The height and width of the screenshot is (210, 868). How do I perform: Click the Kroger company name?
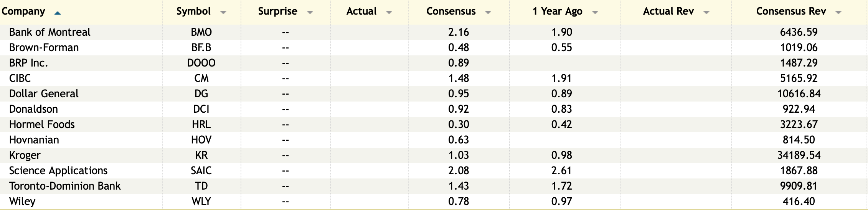tap(25, 155)
